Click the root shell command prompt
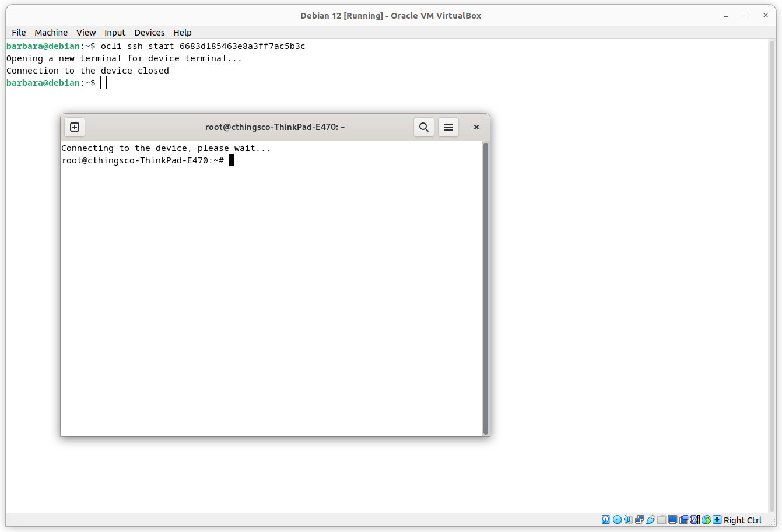Viewport: 782px width, 532px height. (x=145, y=160)
